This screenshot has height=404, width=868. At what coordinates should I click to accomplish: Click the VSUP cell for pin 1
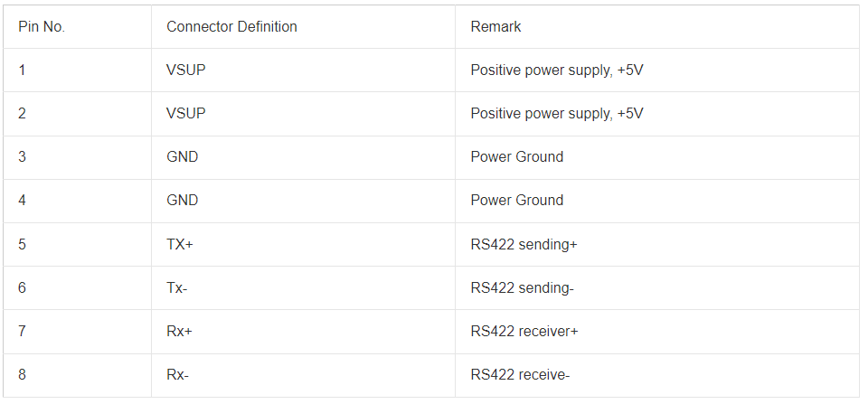(304, 70)
